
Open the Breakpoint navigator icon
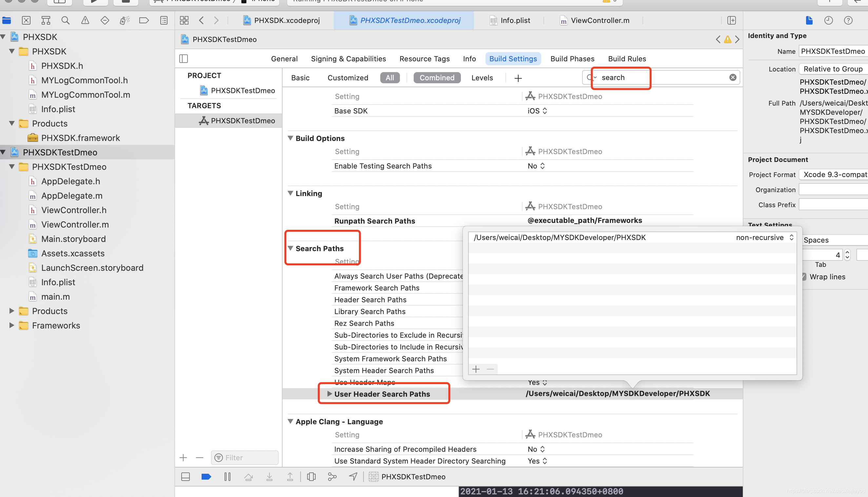pos(144,20)
